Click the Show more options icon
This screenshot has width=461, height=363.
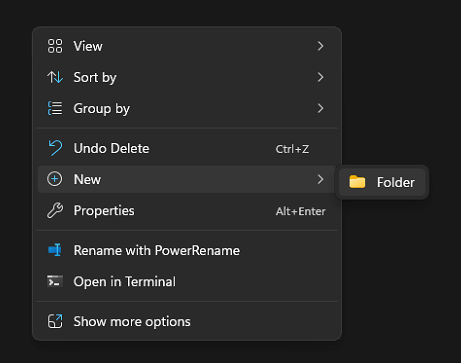(x=55, y=321)
